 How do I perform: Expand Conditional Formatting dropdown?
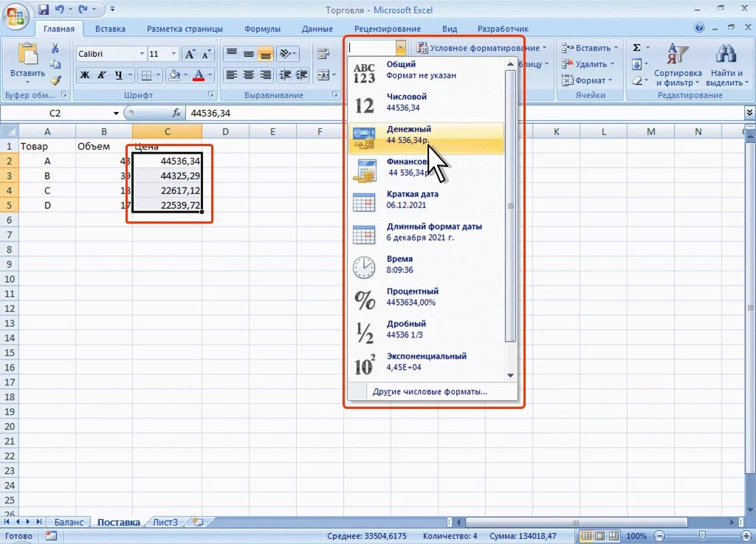[544, 48]
